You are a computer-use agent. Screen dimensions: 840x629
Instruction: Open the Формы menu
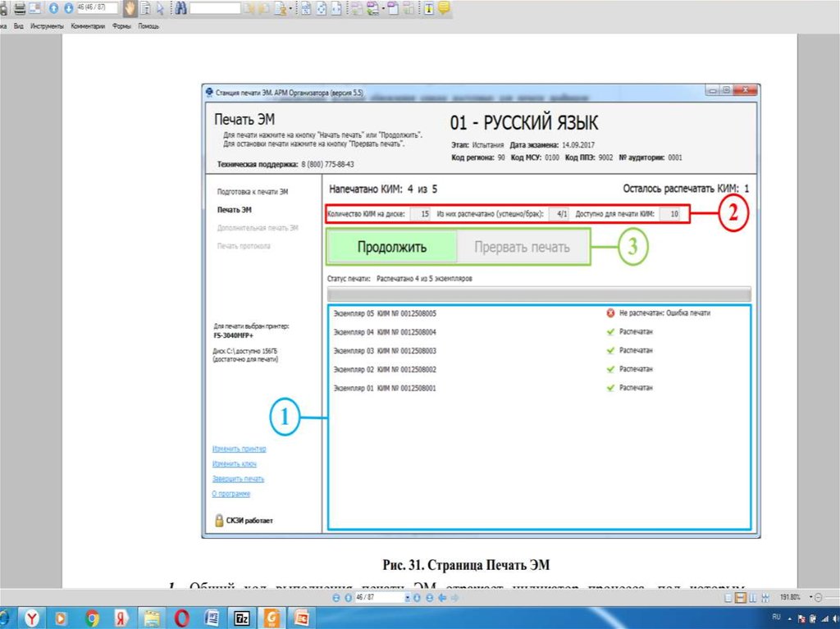click(x=121, y=26)
